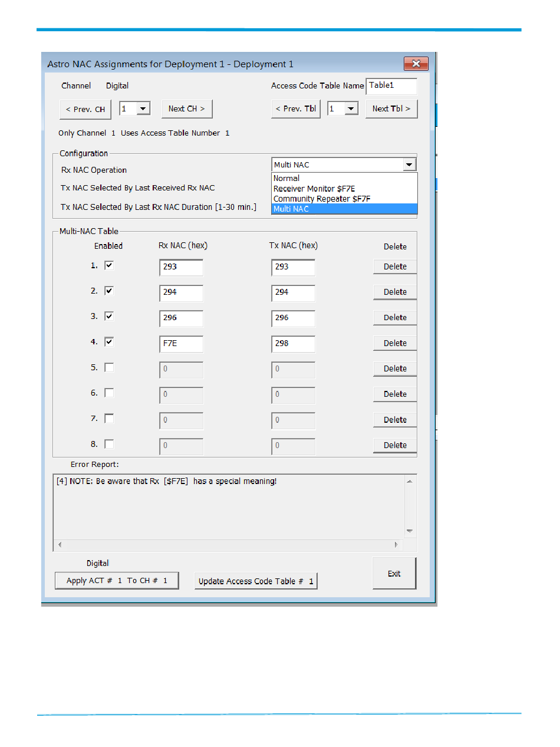
Task: Go to previous table with Prev. Tbl
Action: pyautogui.click(x=295, y=109)
